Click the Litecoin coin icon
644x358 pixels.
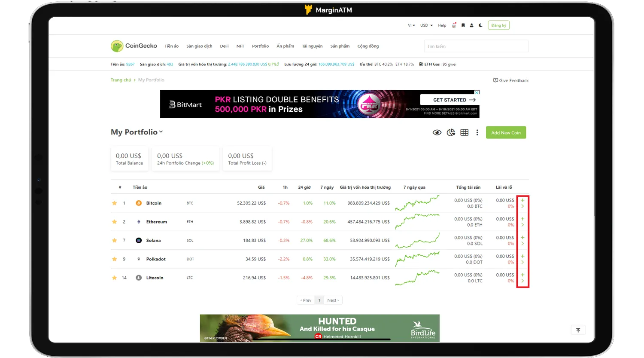139,278
